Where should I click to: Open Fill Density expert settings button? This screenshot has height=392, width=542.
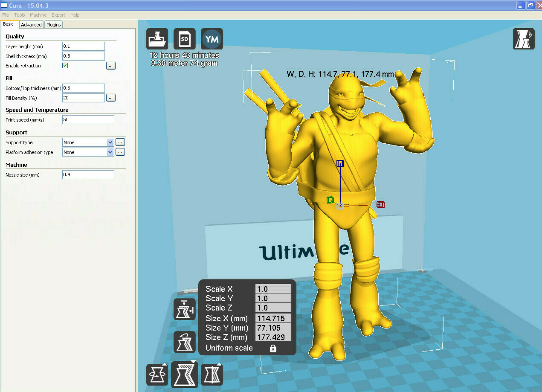pos(110,98)
